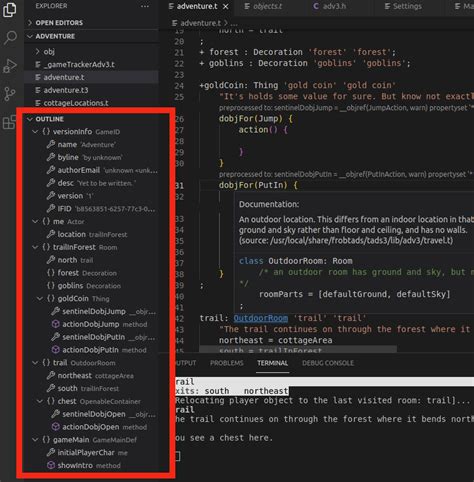Open the Debug Console panel tab
Image resolution: width=474 pixels, height=482 pixels.
[328, 363]
